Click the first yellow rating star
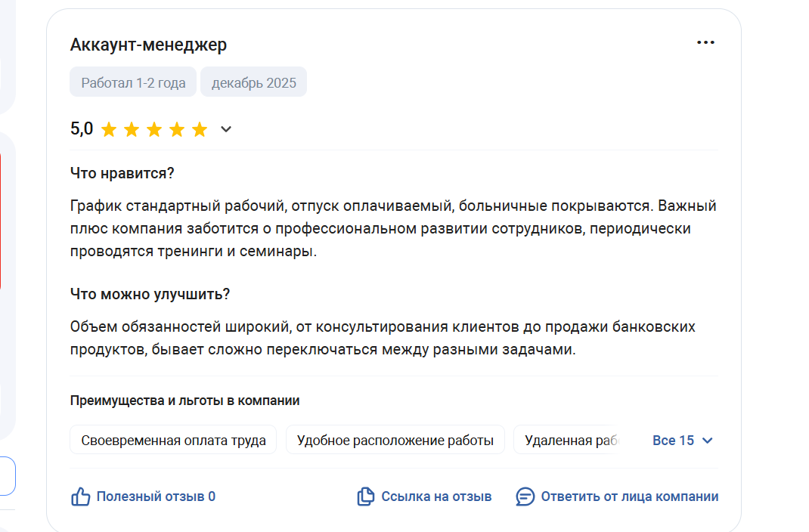The width and height of the screenshot is (809, 532). click(109, 130)
